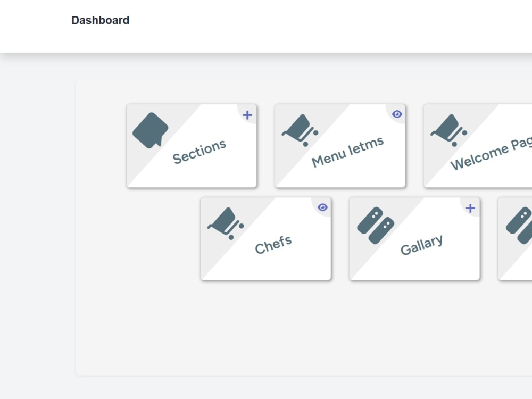Click the cart icon on Welcome Page card

[x=449, y=130]
